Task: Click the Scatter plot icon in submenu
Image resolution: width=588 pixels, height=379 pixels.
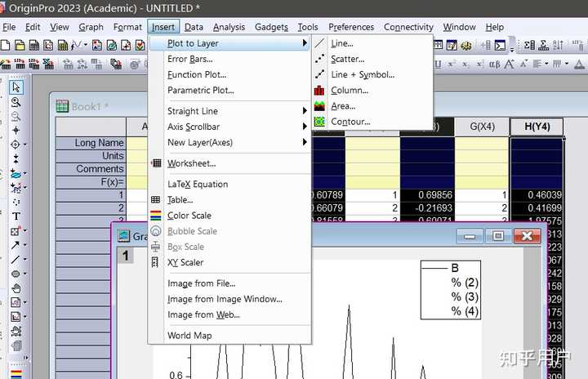Action: tap(319, 59)
